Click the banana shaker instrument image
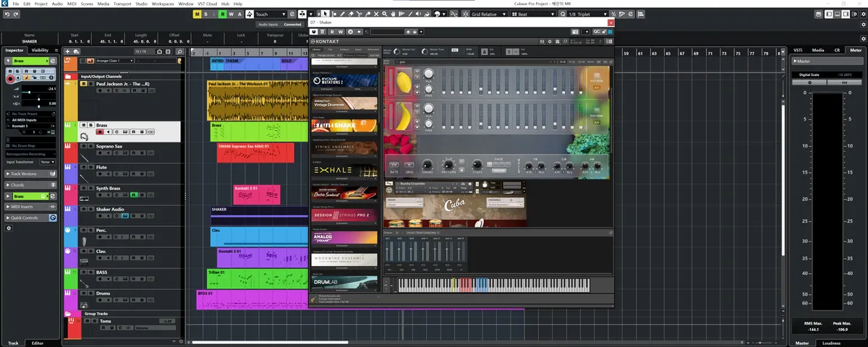868x347 pixels. [404, 116]
